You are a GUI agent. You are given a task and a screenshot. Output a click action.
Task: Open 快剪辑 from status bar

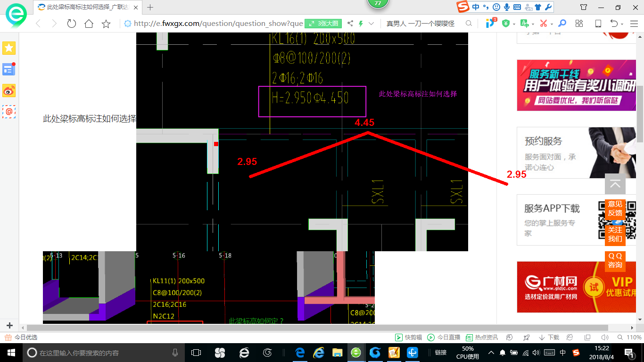[409, 337]
